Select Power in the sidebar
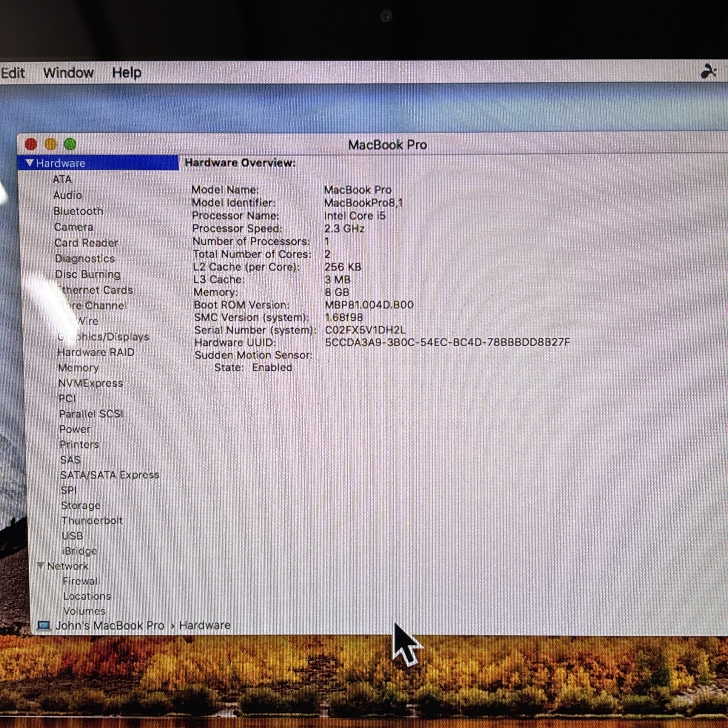This screenshot has height=728, width=728. 75,430
